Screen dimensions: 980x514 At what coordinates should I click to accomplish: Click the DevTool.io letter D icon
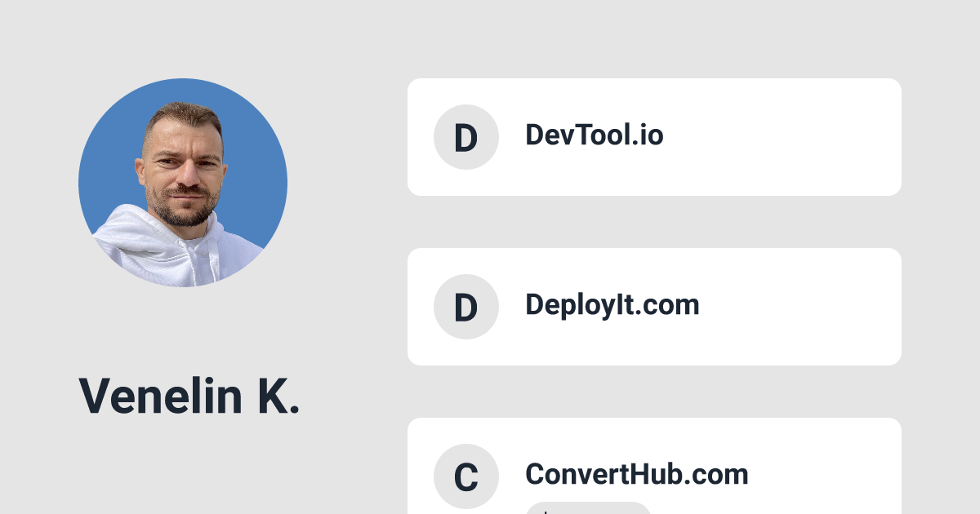pos(465,137)
